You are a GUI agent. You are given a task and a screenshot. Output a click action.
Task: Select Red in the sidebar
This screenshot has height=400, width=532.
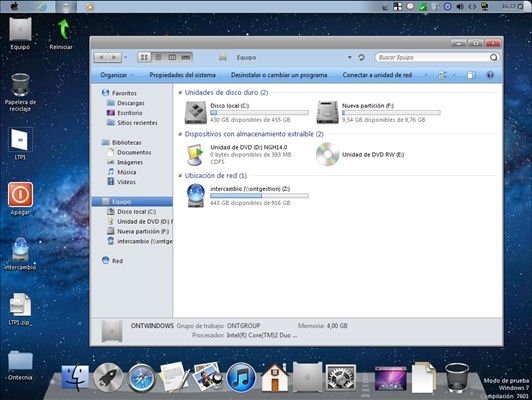(112, 261)
